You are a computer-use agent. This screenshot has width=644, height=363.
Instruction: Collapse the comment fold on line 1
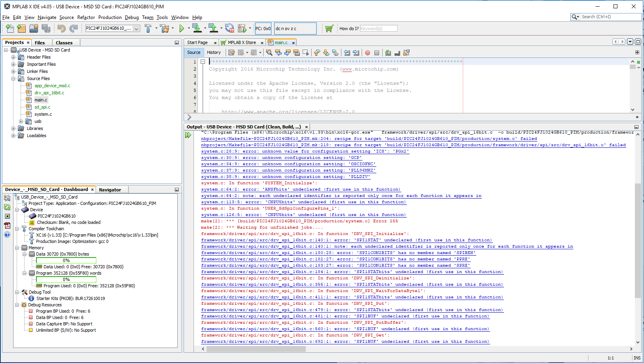click(x=203, y=62)
